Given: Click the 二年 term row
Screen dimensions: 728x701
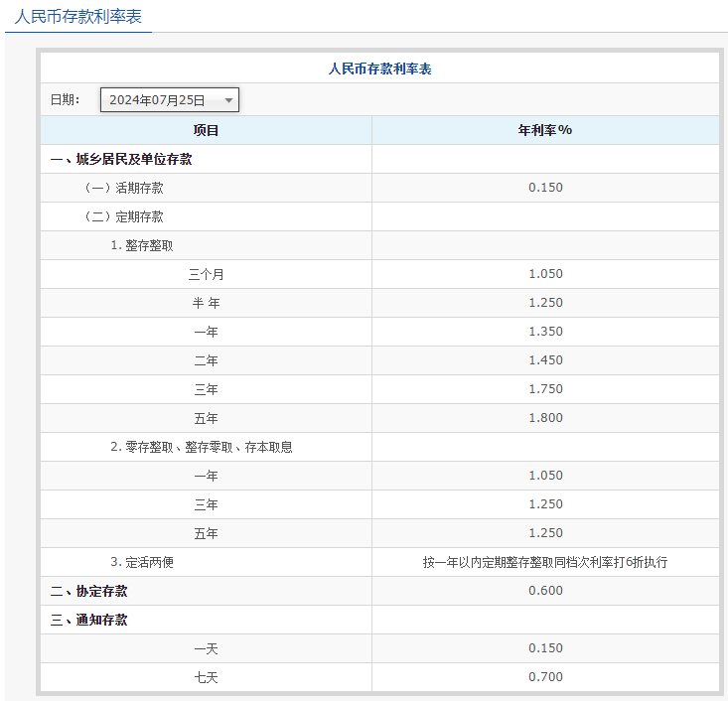Looking at the screenshot, I should (x=206, y=360).
